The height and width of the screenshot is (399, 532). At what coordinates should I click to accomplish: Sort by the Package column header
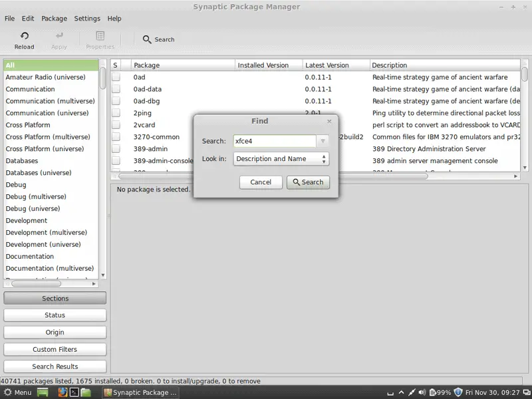coord(183,65)
